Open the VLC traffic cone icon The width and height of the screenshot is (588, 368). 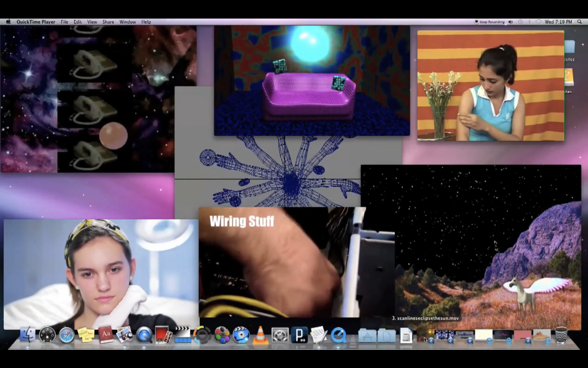click(260, 335)
